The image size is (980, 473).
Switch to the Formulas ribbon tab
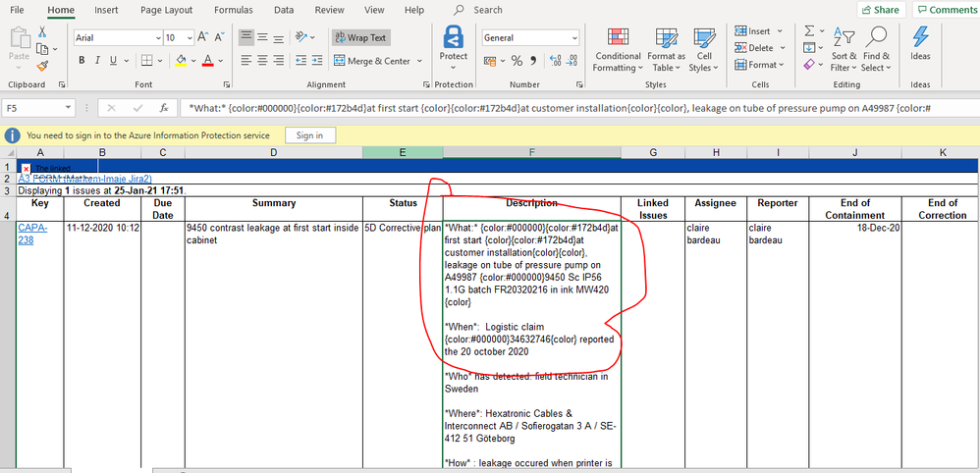pyautogui.click(x=234, y=10)
